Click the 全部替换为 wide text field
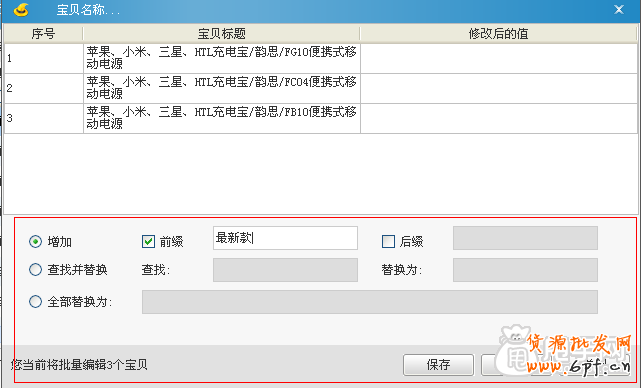 [x=370, y=302]
